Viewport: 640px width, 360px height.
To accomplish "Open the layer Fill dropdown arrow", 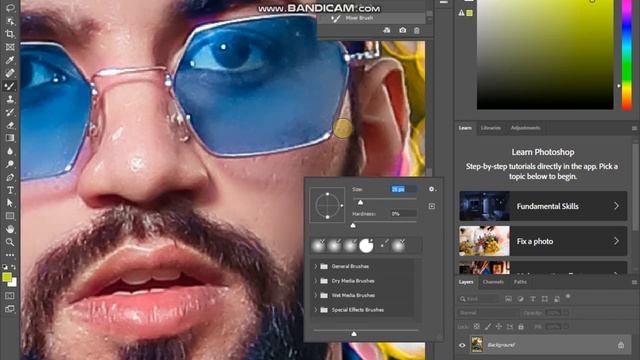I will (566, 327).
